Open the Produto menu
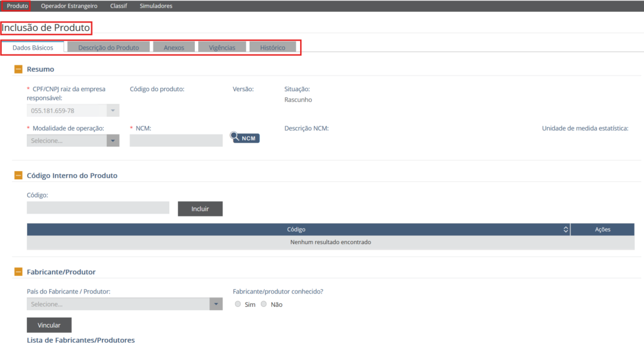This screenshot has width=644, height=344. (18, 6)
